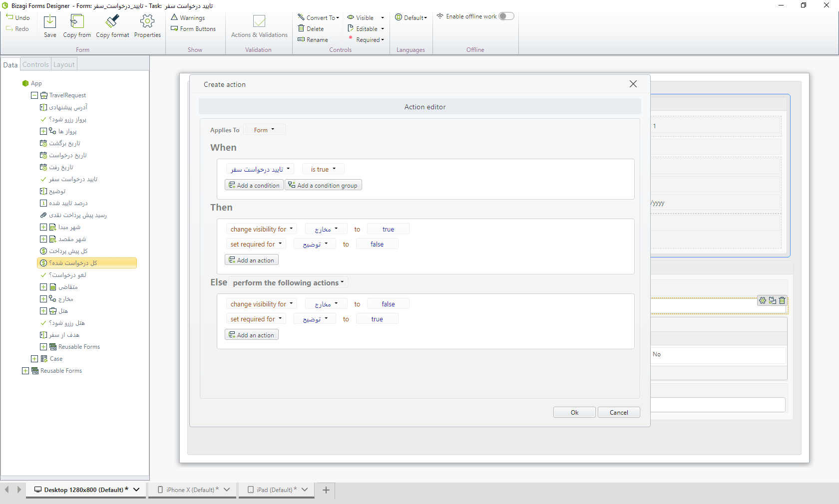
Task: Click Then required value false
Action: tap(377, 244)
